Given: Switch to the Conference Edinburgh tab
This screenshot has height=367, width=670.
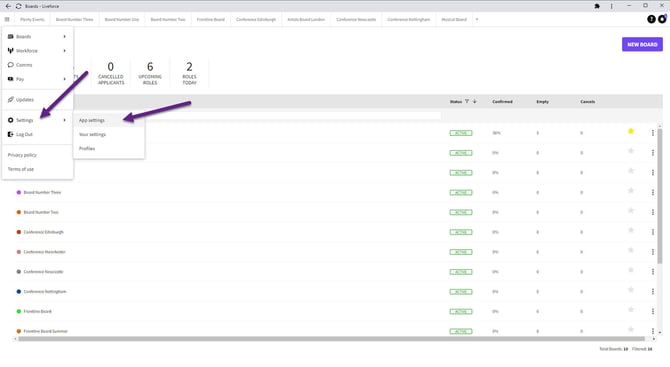Looking at the screenshot, I should (256, 19).
